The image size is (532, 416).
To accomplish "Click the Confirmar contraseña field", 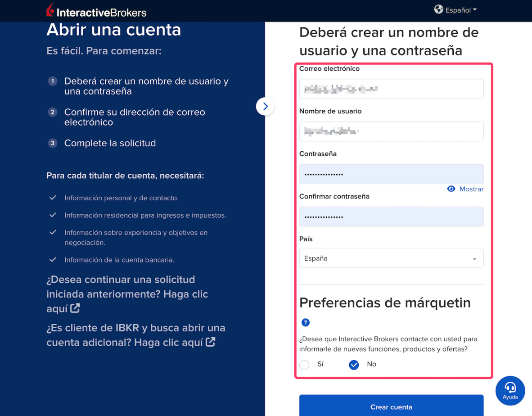I will click(391, 217).
